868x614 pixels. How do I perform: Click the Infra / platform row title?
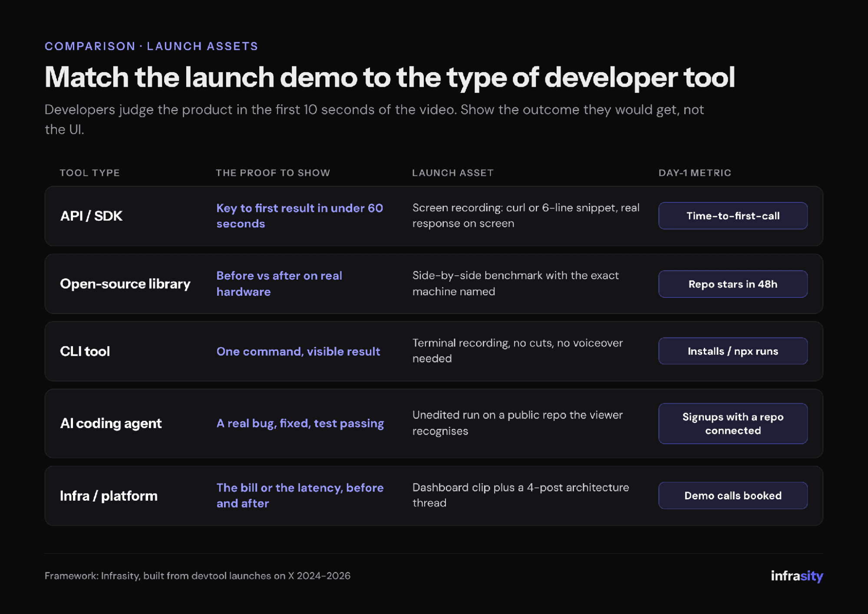pyautogui.click(x=109, y=495)
